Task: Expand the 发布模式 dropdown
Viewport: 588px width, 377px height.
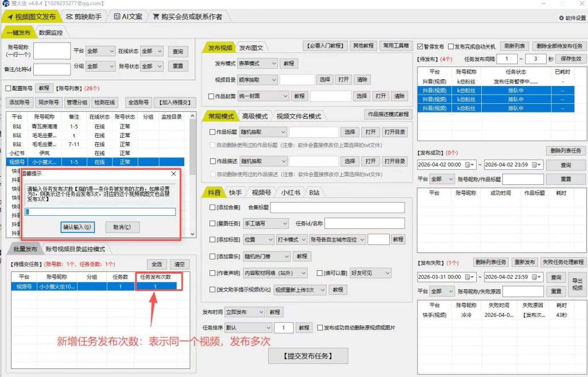Action: (x=257, y=63)
